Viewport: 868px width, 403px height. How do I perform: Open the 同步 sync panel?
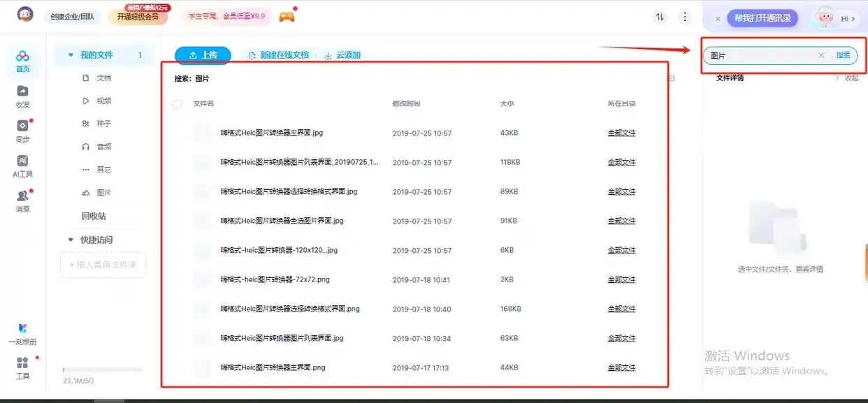coord(22,131)
